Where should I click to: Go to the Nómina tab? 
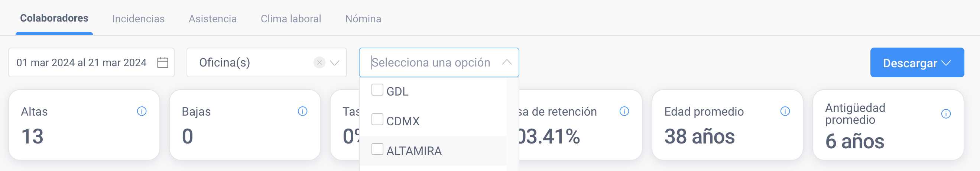363,19
